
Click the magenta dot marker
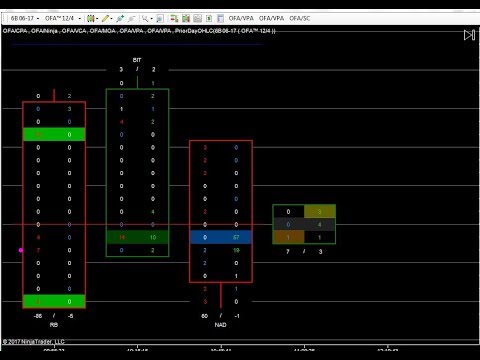(x=21, y=250)
